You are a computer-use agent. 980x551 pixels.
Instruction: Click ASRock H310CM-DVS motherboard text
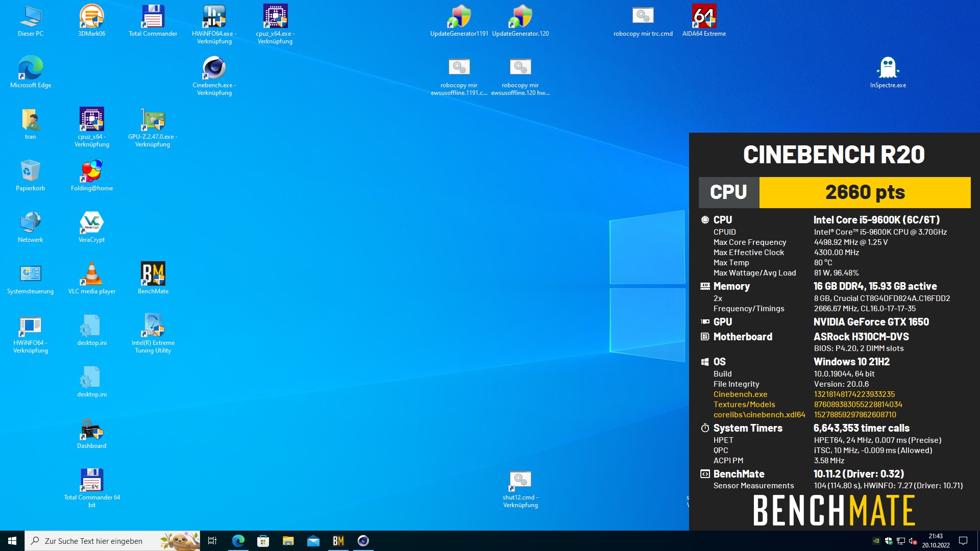coord(861,337)
